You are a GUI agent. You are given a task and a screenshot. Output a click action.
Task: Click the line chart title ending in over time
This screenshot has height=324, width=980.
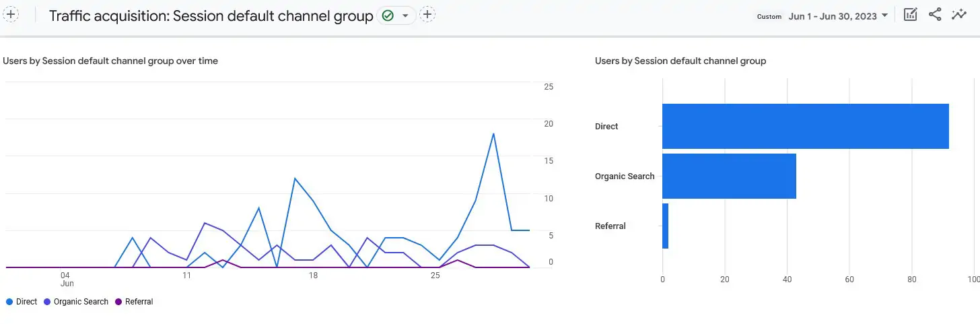pyautogui.click(x=110, y=61)
